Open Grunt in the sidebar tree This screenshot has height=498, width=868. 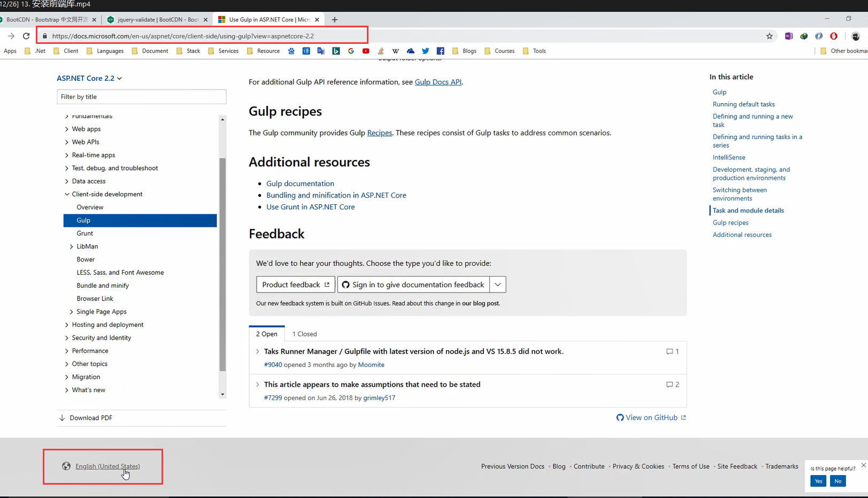coord(85,233)
